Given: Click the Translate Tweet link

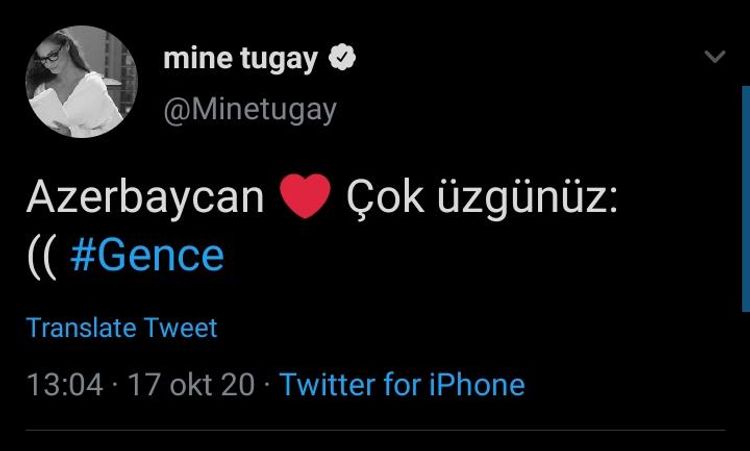Looking at the screenshot, I should (x=121, y=328).
